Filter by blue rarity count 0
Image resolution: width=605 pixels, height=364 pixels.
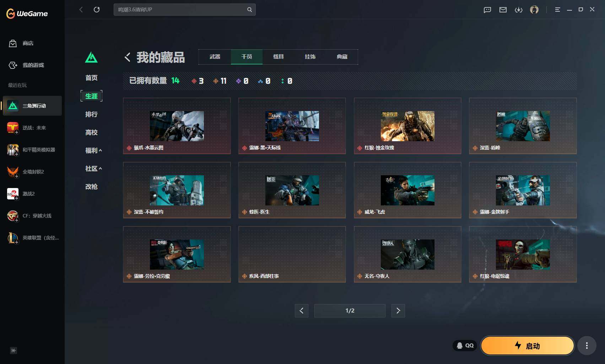click(x=264, y=81)
